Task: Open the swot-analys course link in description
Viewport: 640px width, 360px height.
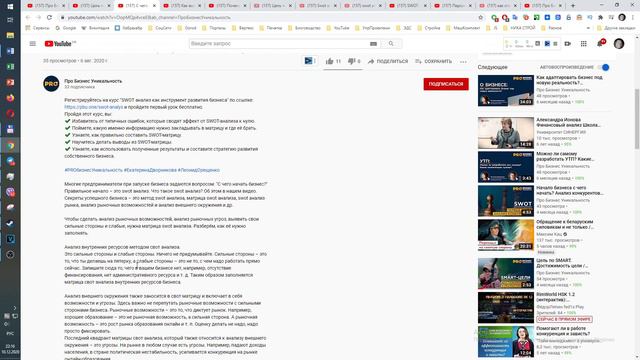Action: [93, 107]
